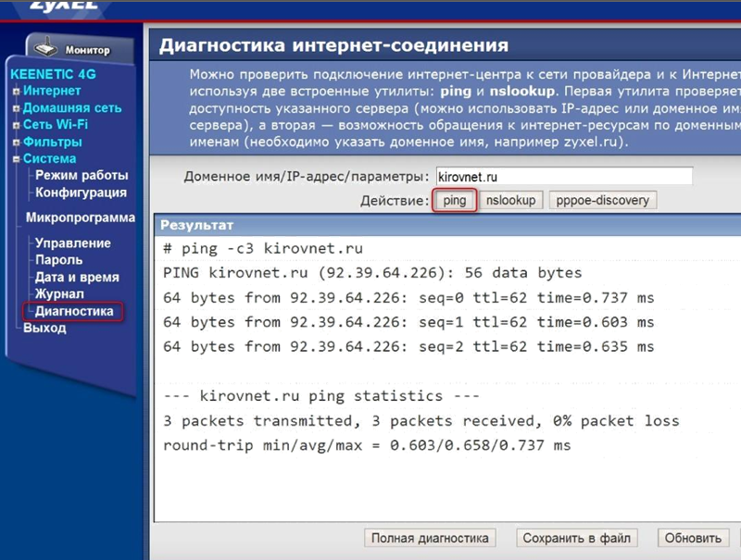This screenshot has height=560, width=741.
Task: Open the Сеть Wi-Fi menu section
Action: click(56, 125)
